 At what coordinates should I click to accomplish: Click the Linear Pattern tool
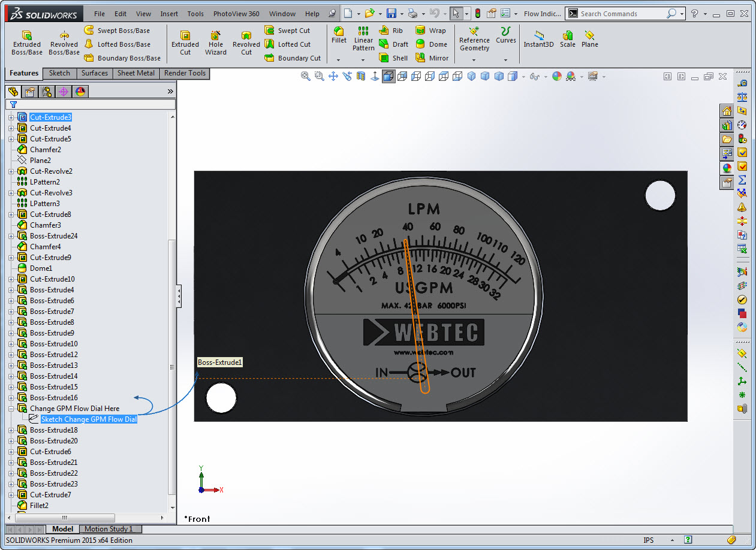point(363,38)
